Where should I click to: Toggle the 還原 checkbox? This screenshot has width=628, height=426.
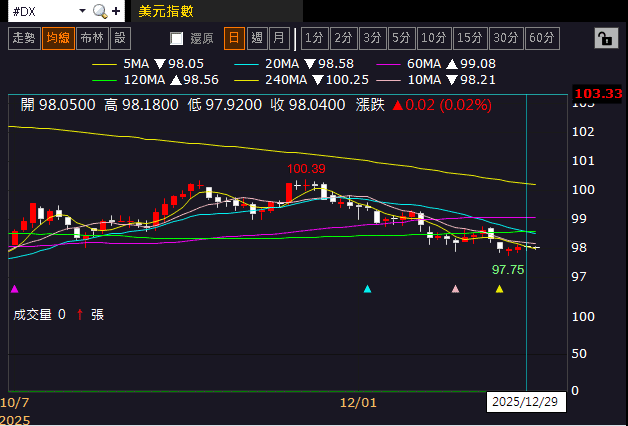[x=177, y=38]
